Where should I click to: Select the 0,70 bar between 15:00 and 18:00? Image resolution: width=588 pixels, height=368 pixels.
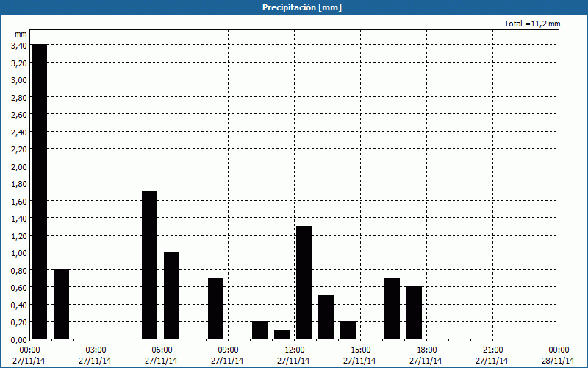pos(392,308)
